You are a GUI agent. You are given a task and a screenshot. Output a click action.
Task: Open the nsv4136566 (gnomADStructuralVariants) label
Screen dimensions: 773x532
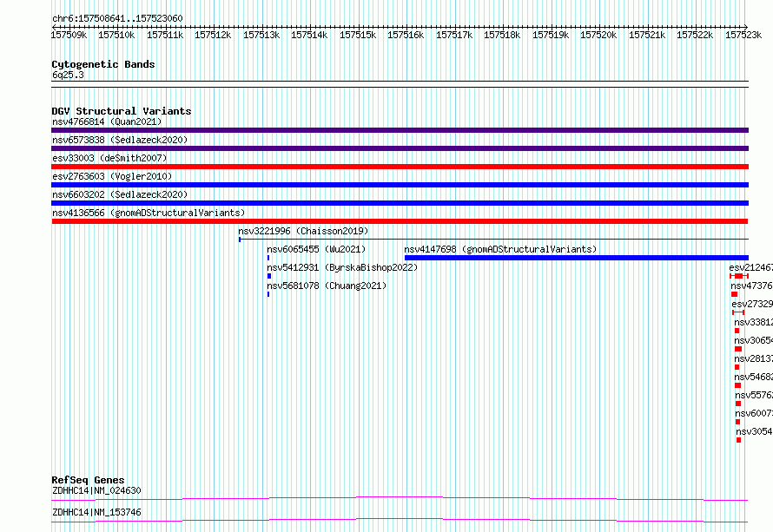(x=149, y=213)
